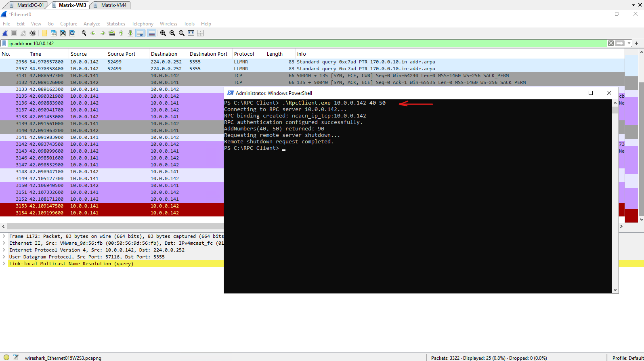Select packet 2956 LLMNR row
Image resolution: width=644 pixels, height=361 pixels.
[312, 62]
